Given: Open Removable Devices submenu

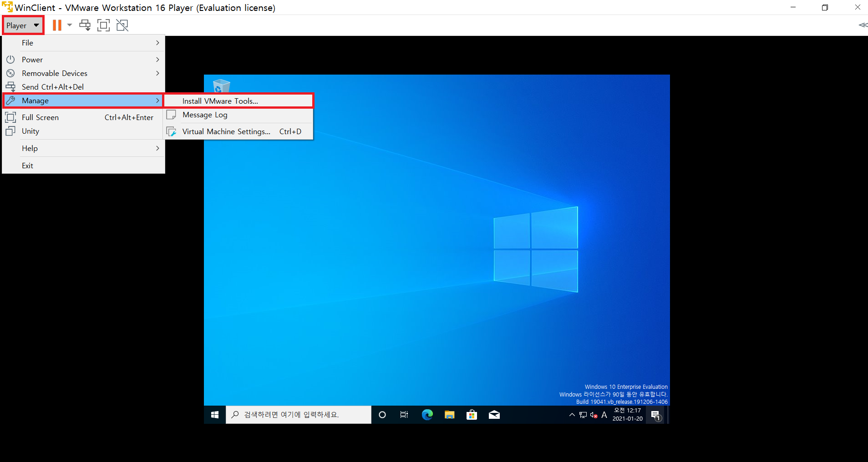Looking at the screenshot, I should (83, 73).
